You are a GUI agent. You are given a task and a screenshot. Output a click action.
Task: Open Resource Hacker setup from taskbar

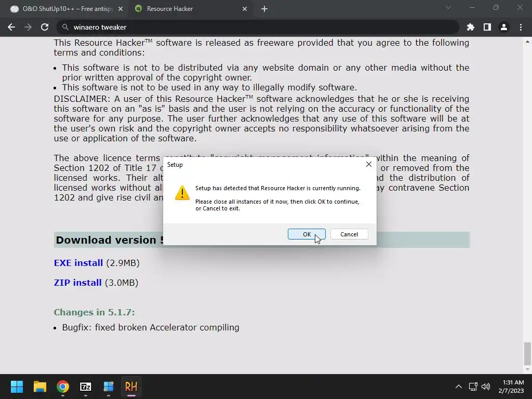[x=131, y=387]
